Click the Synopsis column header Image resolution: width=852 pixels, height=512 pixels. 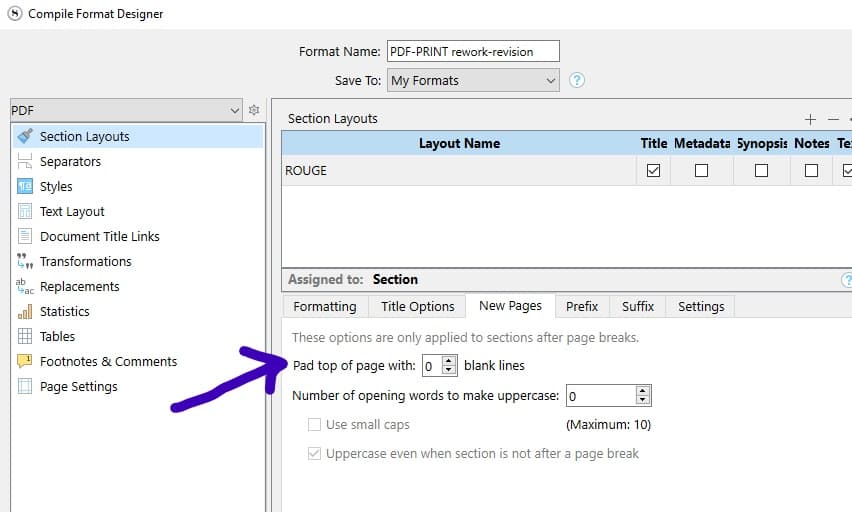point(762,143)
